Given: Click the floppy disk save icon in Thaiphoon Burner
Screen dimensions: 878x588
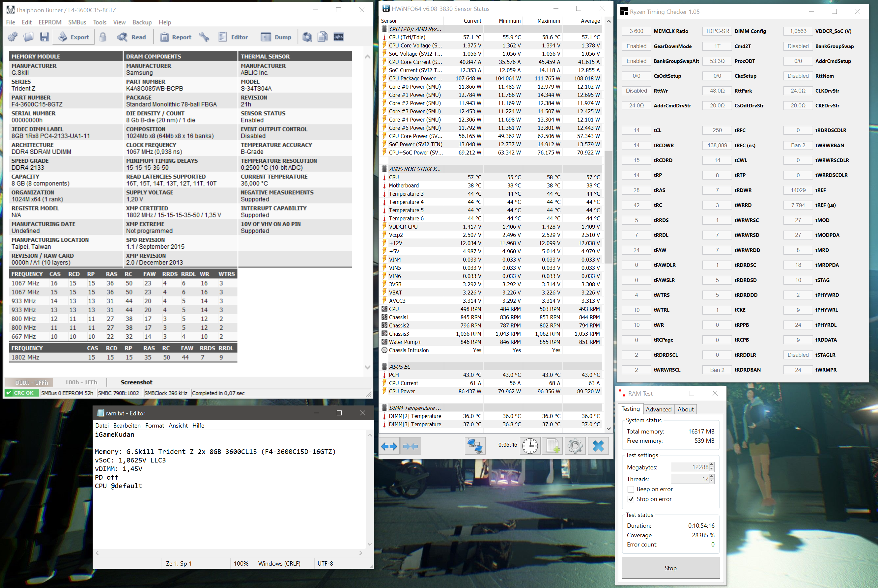Looking at the screenshot, I should click(x=44, y=37).
